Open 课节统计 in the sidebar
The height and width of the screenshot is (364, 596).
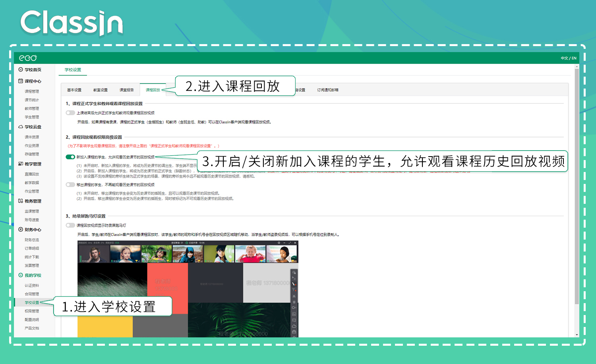(32, 100)
